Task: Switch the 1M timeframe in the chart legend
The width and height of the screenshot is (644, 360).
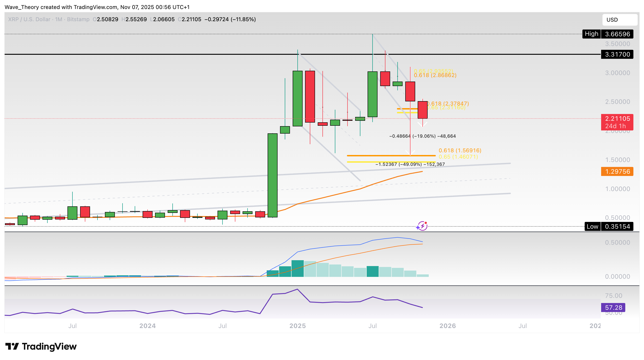Action: point(58,19)
